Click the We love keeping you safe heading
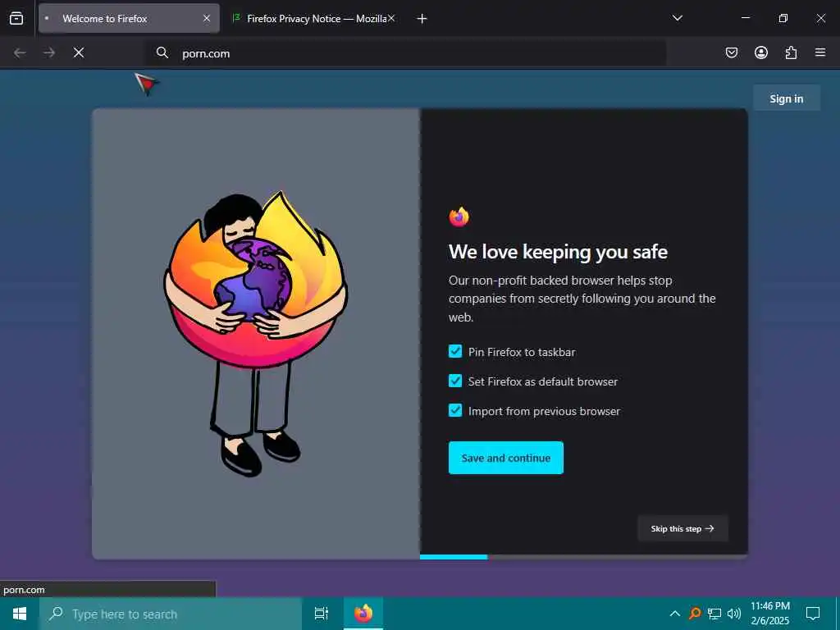The width and height of the screenshot is (840, 630). (x=558, y=252)
